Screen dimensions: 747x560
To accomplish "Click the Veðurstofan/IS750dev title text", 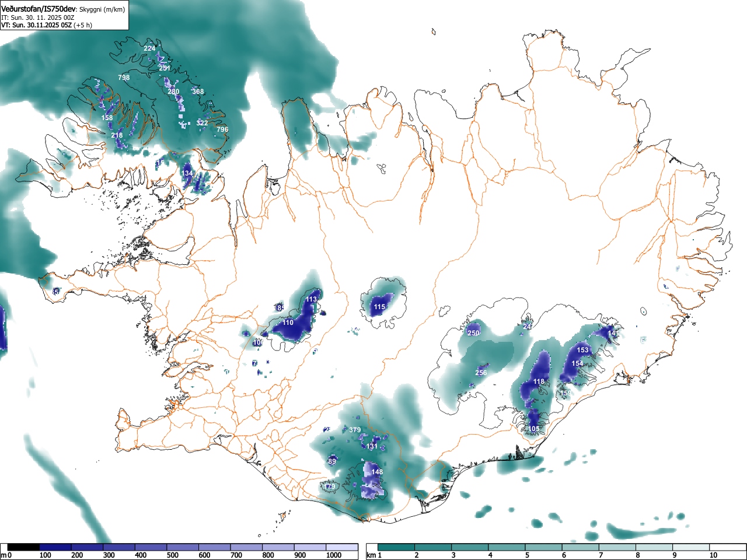I will 39,9.
